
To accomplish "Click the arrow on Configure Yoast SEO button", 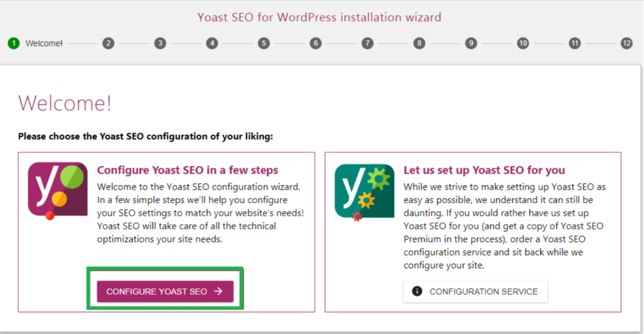I will coord(218,291).
